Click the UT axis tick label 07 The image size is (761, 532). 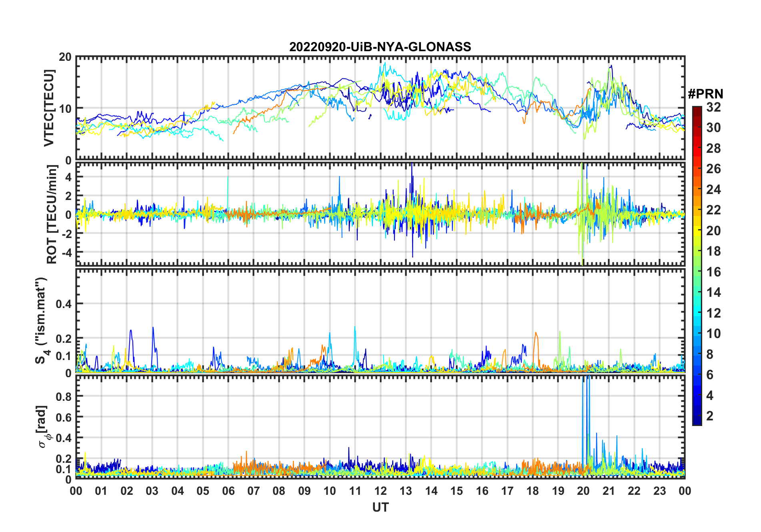254,491
